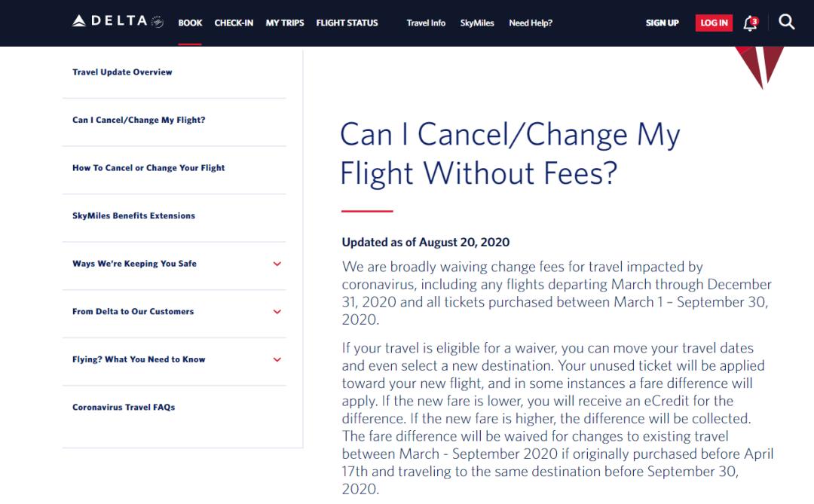This screenshot has height=504, width=814.
Task: Go to the CHECK-IN tab
Action: (234, 23)
